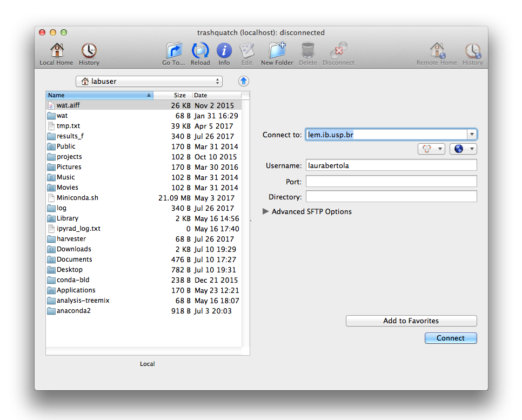Screen dimensions: 522x420
Task: Select the log folder
Action: [144, 208]
